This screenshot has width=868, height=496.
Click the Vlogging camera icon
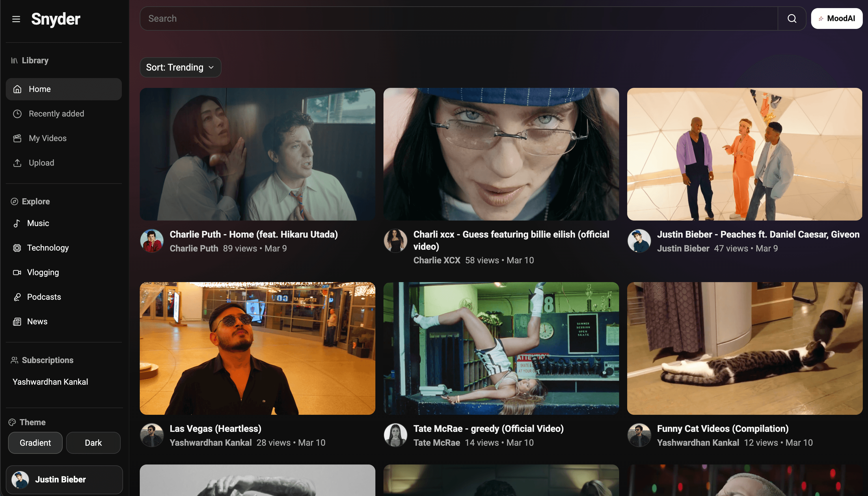pos(17,273)
